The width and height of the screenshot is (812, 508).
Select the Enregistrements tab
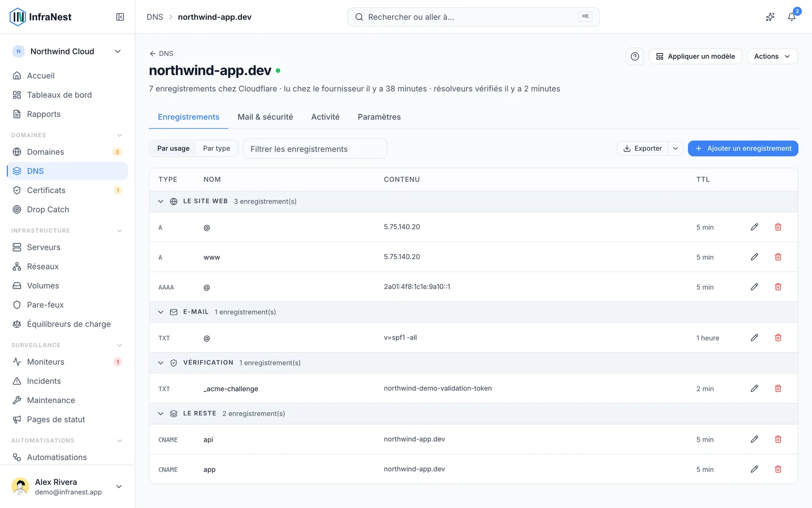coord(189,117)
